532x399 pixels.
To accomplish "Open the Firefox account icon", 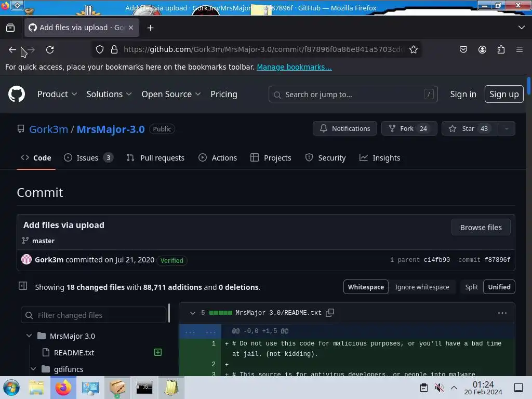I will (482, 49).
